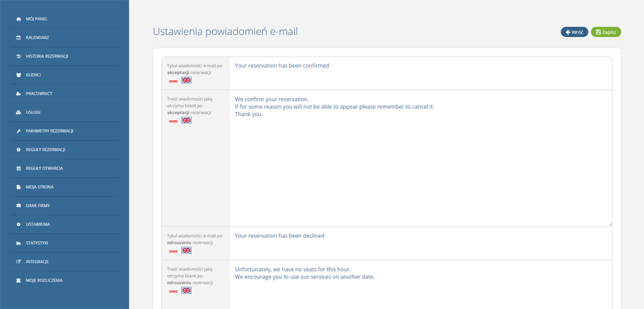Click the calendar icon beside Kalendarz
The height and width of the screenshot is (309, 644).
(x=19, y=38)
